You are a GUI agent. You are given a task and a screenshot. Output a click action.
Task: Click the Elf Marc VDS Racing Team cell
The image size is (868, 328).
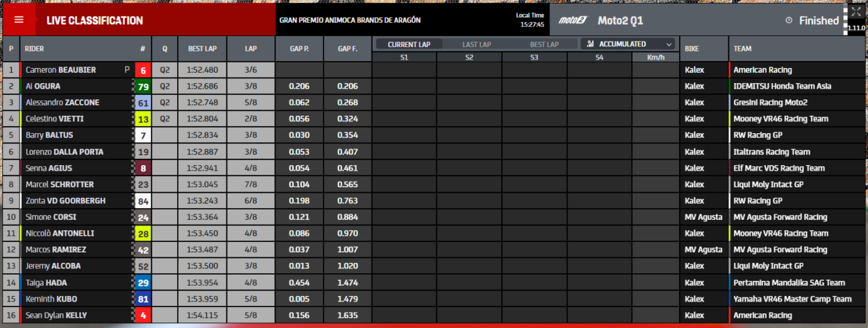[x=797, y=169]
